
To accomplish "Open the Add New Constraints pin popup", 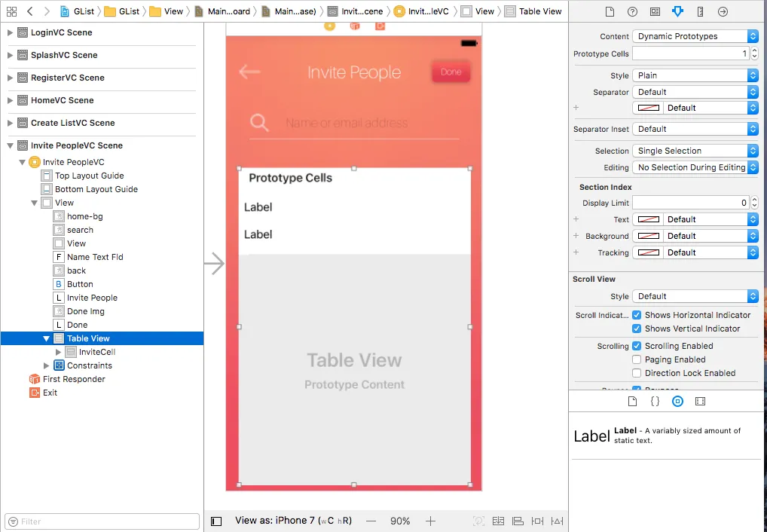I will pos(537,521).
